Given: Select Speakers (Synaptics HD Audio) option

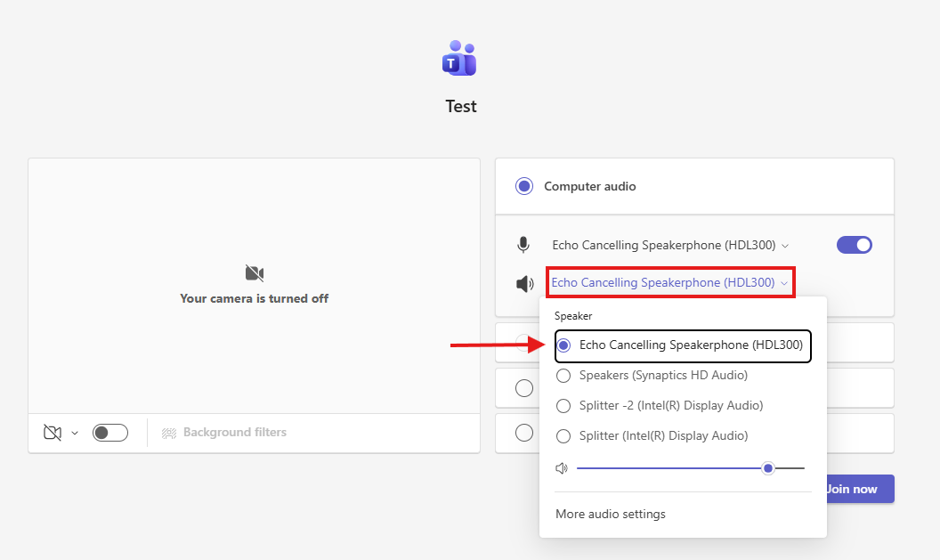Looking at the screenshot, I should click(x=652, y=376).
